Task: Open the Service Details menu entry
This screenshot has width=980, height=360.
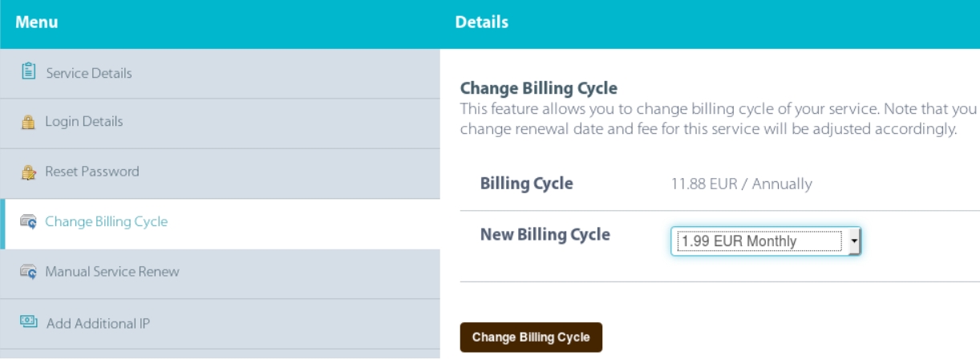Action: (x=89, y=73)
